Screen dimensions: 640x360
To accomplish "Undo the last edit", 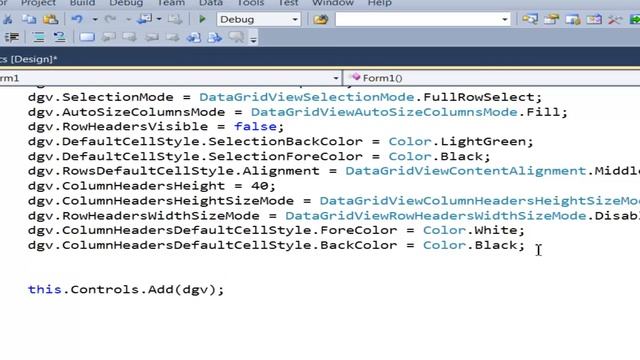I will click(77, 19).
